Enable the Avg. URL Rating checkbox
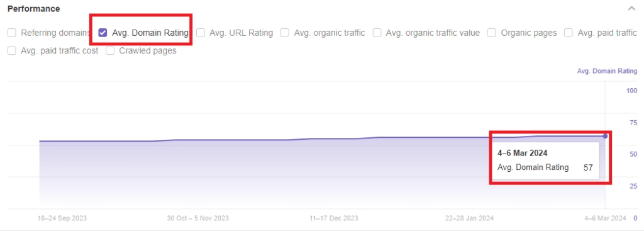 (x=201, y=33)
